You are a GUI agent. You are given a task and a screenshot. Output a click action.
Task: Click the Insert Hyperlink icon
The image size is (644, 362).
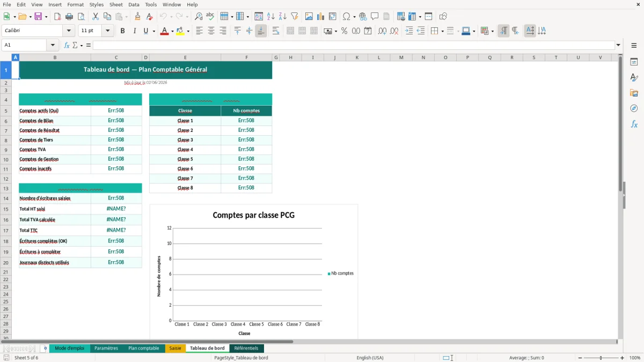pyautogui.click(x=363, y=17)
